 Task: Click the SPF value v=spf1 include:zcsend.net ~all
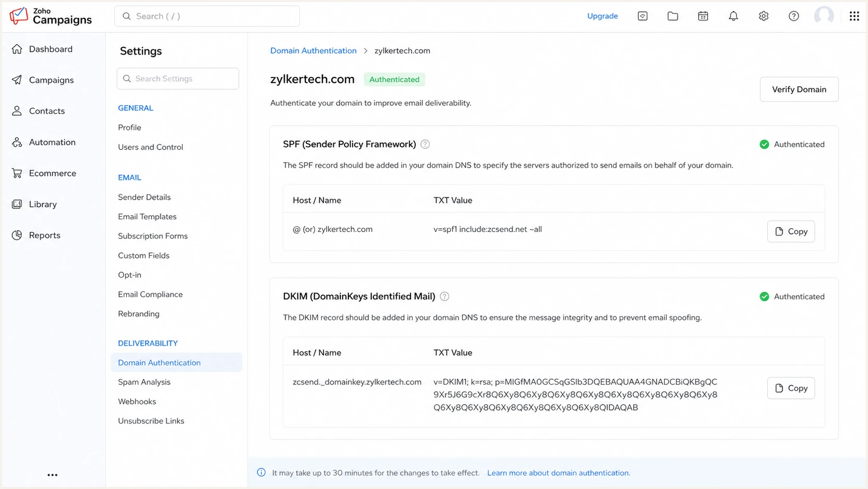[x=487, y=229]
